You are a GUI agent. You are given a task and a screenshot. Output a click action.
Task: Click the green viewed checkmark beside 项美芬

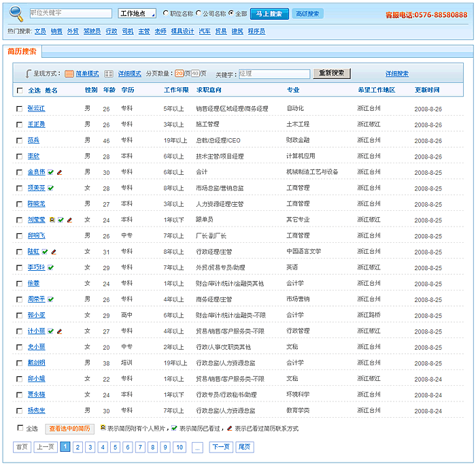click(51, 188)
